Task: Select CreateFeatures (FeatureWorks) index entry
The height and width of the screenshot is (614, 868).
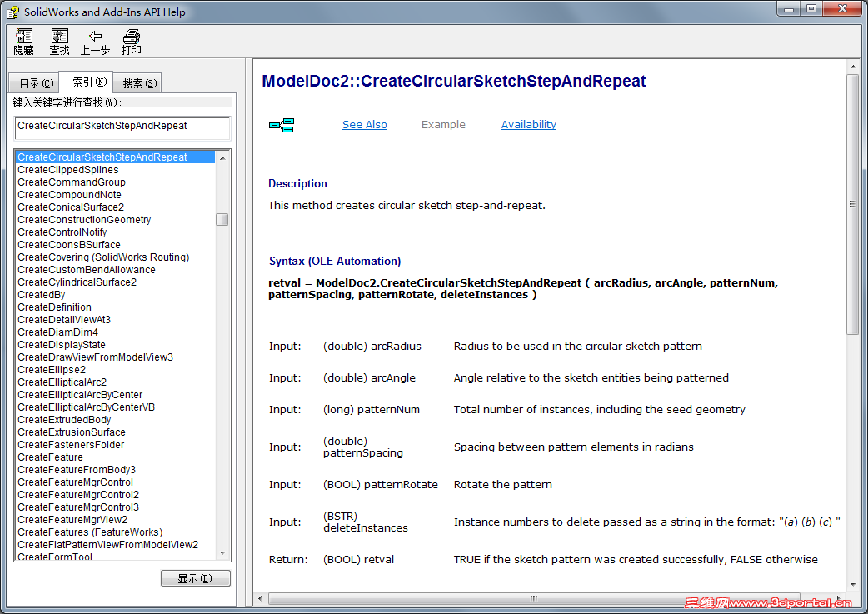Action: (90, 532)
